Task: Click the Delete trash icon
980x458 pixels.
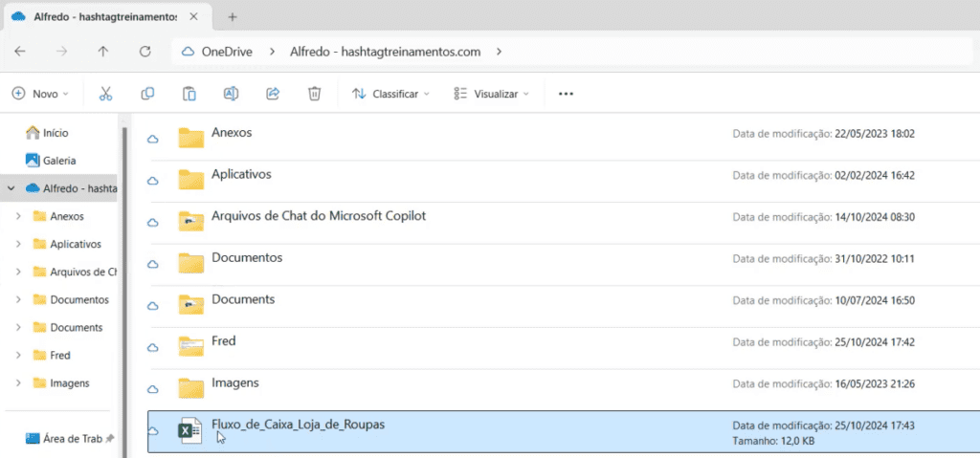Action: (314, 94)
